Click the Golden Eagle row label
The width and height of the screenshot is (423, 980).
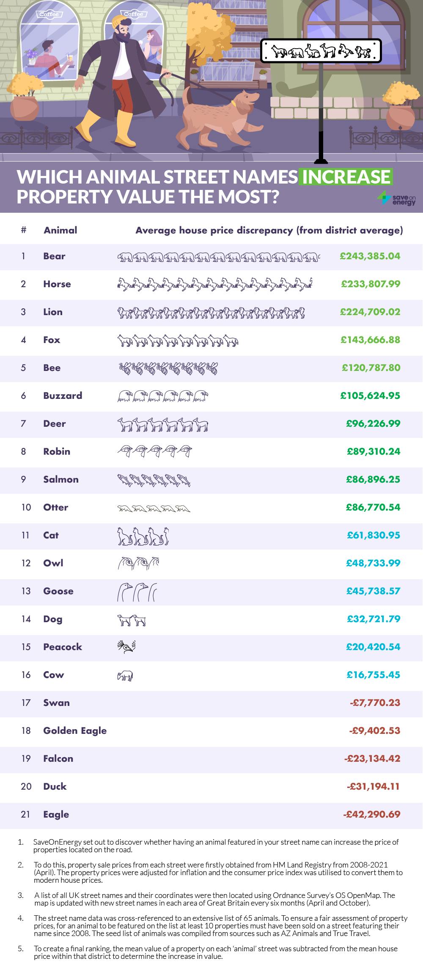pos(75,730)
